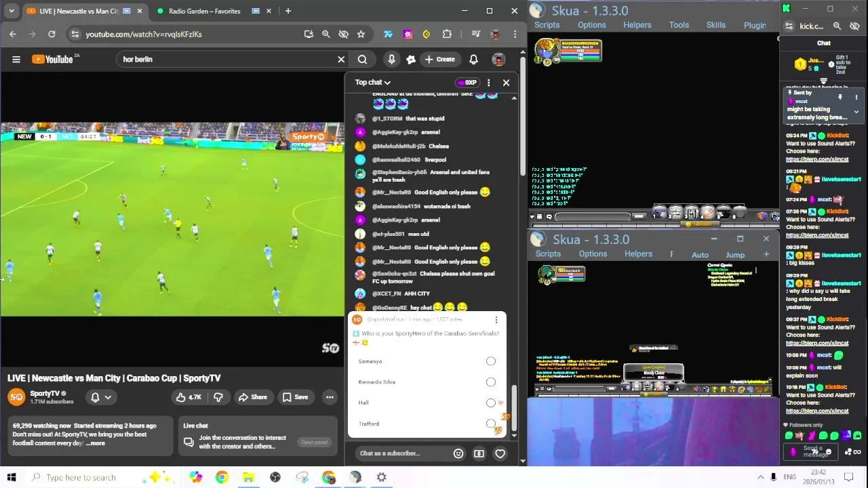Open Chrome three-dot menu
The image size is (868, 488).
(x=515, y=34)
